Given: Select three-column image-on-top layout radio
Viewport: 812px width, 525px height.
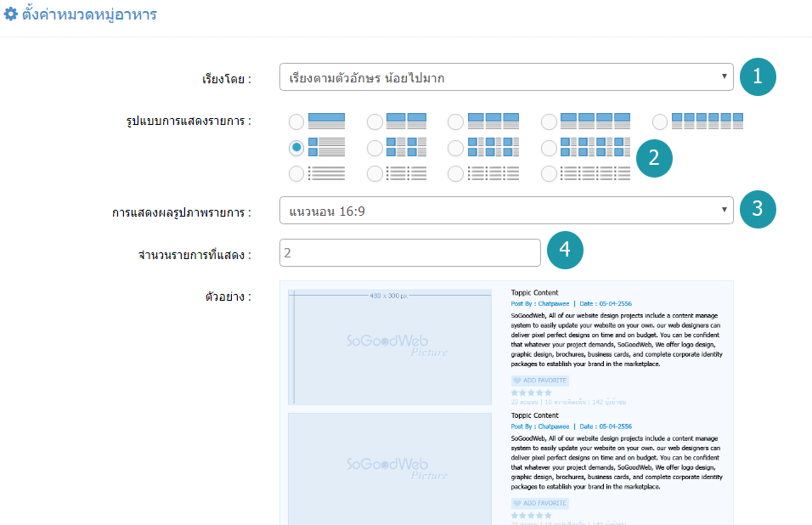Looking at the screenshot, I should [455, 122].
